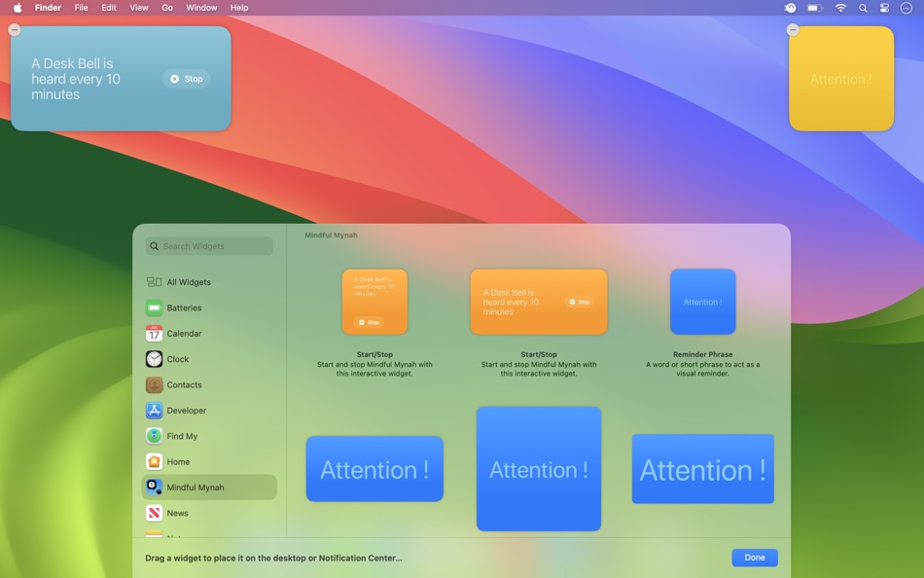Select the News widget category icon
Viewport: 924px width, 578px height.
(x=154, y=513)
